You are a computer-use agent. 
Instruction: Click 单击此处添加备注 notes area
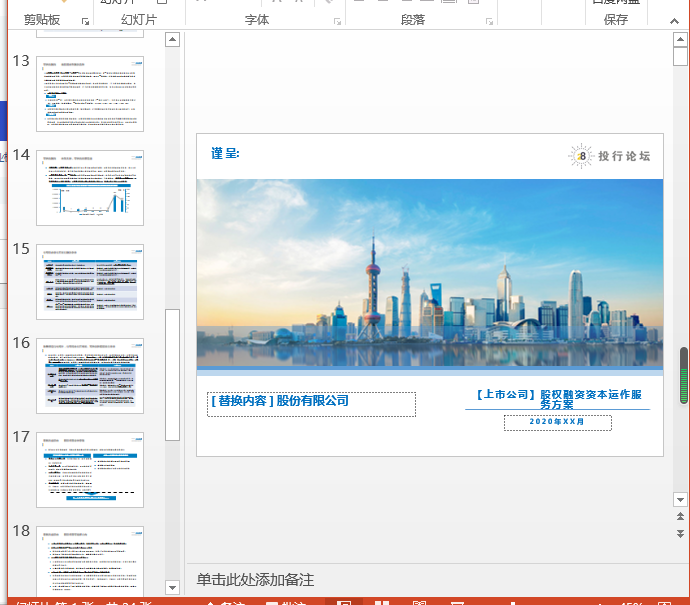(255, 580)
